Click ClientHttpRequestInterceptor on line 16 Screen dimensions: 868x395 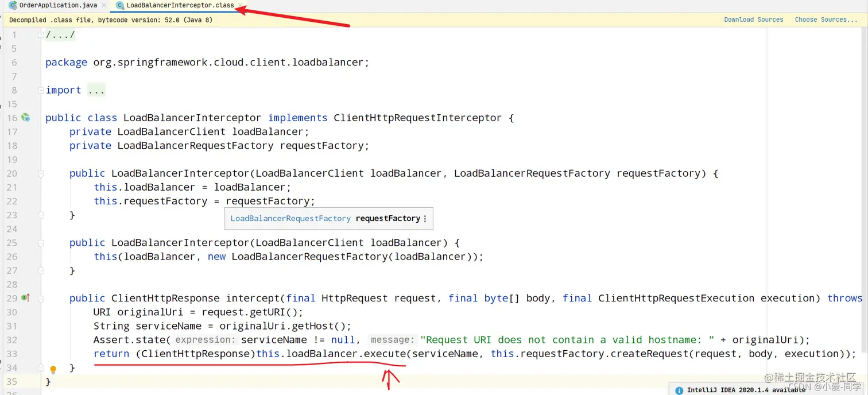(418, 118)
